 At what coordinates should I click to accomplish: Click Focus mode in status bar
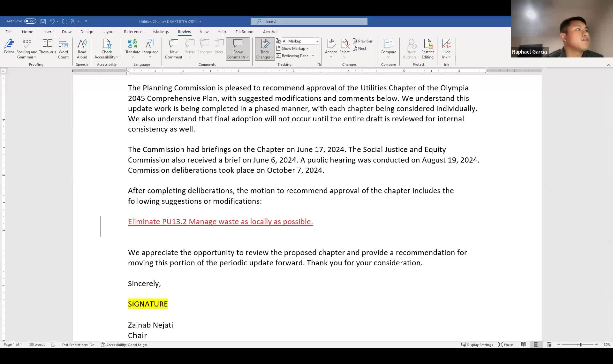506,345
